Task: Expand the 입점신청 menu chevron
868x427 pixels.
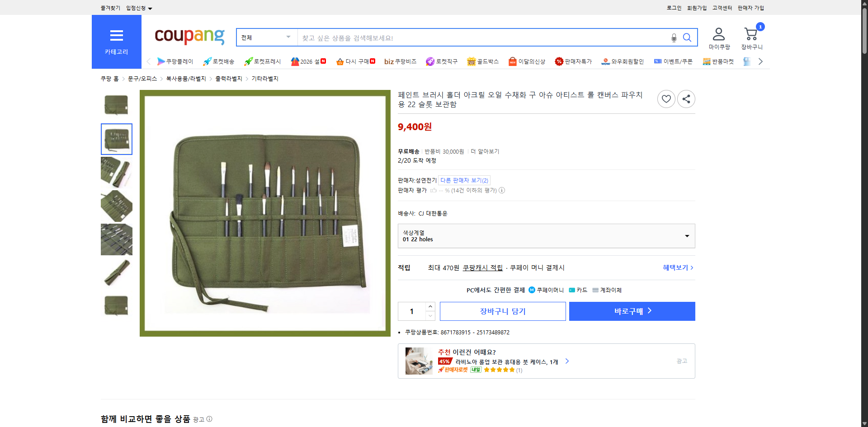Action: click(x=151, y=8)
